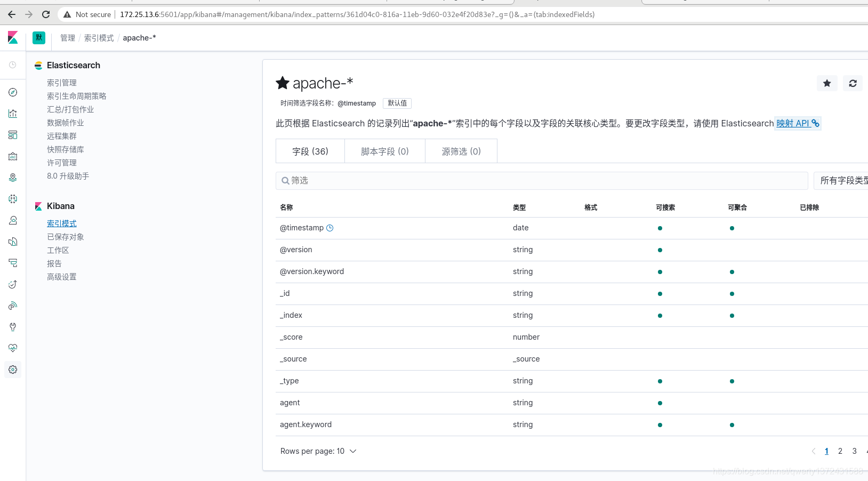Open 数据帧作业 menu item
Image resolution: width=868 pixels, height=481 pixels.
pyautogui.click(x=66, y=123)
